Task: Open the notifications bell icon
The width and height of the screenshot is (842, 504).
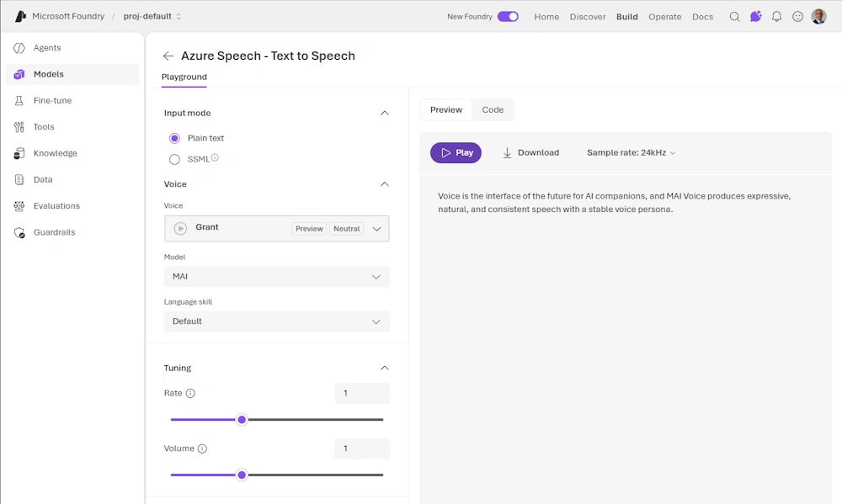Action: pos(776,17)
